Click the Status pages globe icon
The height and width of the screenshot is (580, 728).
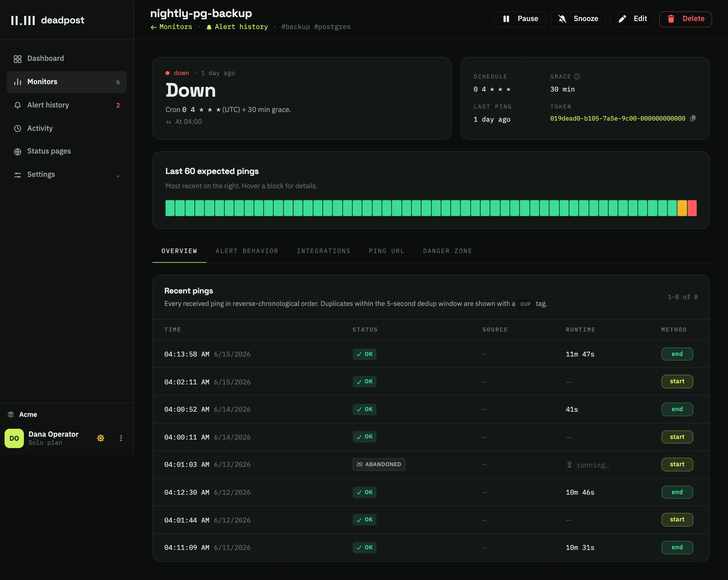18,152
